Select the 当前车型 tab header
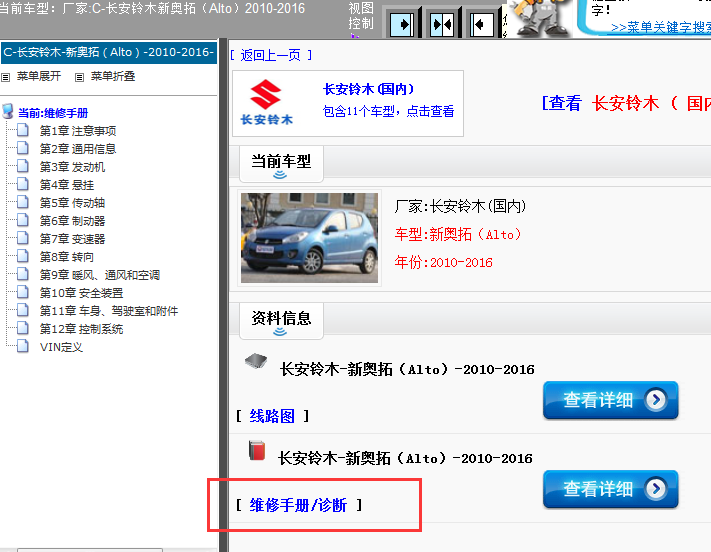This screenshot has height=552, width=711. pos(281,164)
